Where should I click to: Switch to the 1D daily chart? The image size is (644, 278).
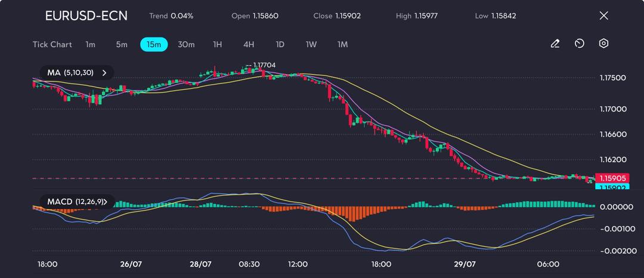(280, 44)
